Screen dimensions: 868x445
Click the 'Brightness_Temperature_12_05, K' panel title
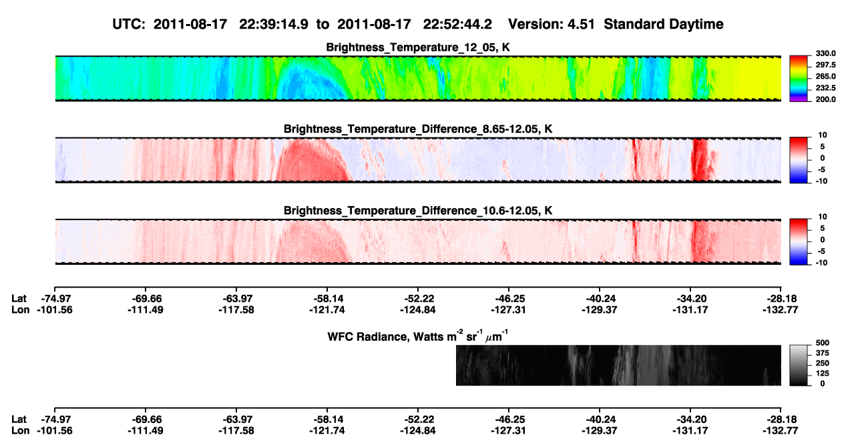pos(418,47)
